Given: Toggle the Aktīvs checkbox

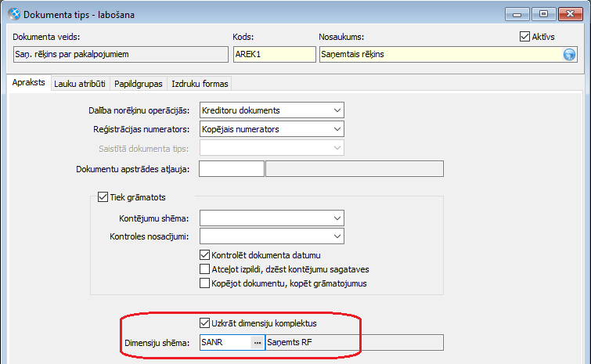Looking at the screenshot, I should click(524, 37).
